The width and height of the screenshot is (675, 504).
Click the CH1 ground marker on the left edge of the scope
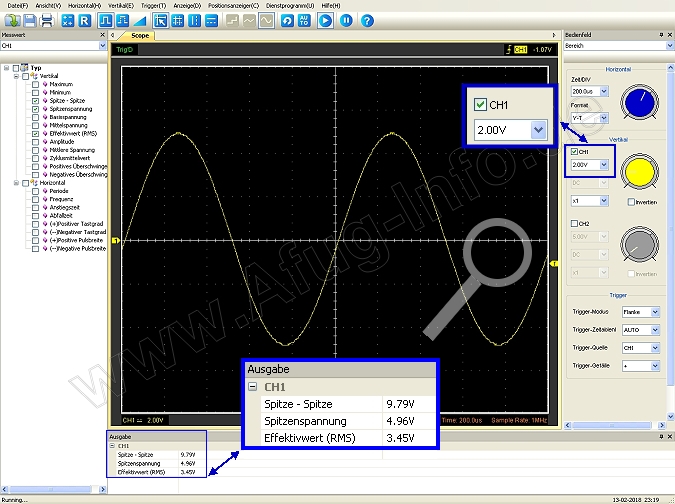(x=115, y=241)
